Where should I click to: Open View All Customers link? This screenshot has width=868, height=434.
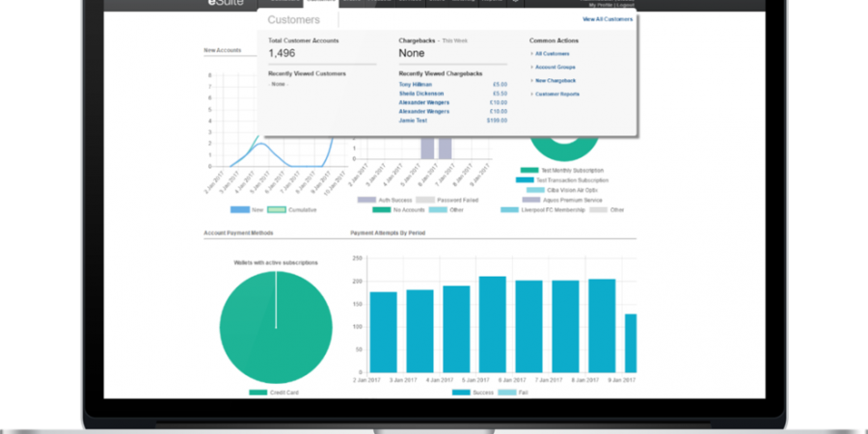[608, 19]
